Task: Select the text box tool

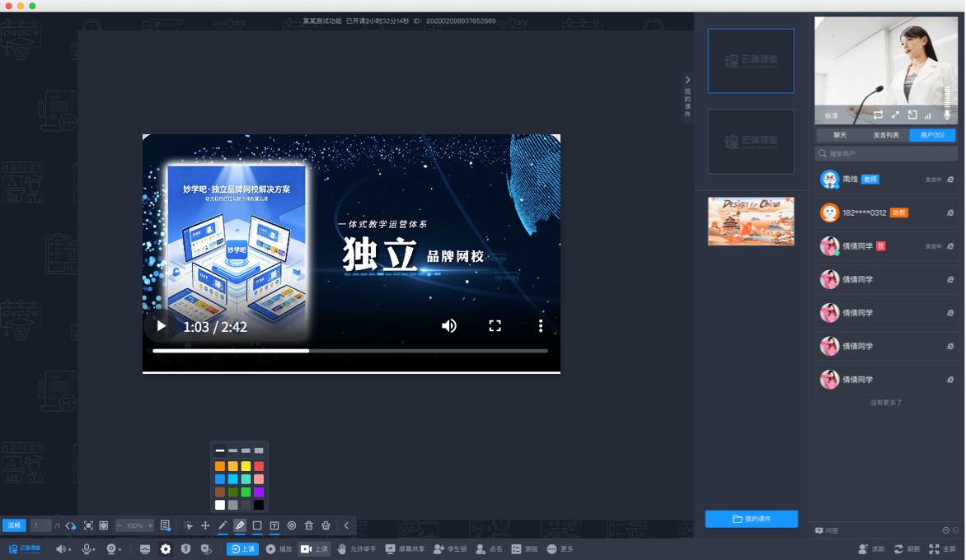Action: click(x=274, y=525)
